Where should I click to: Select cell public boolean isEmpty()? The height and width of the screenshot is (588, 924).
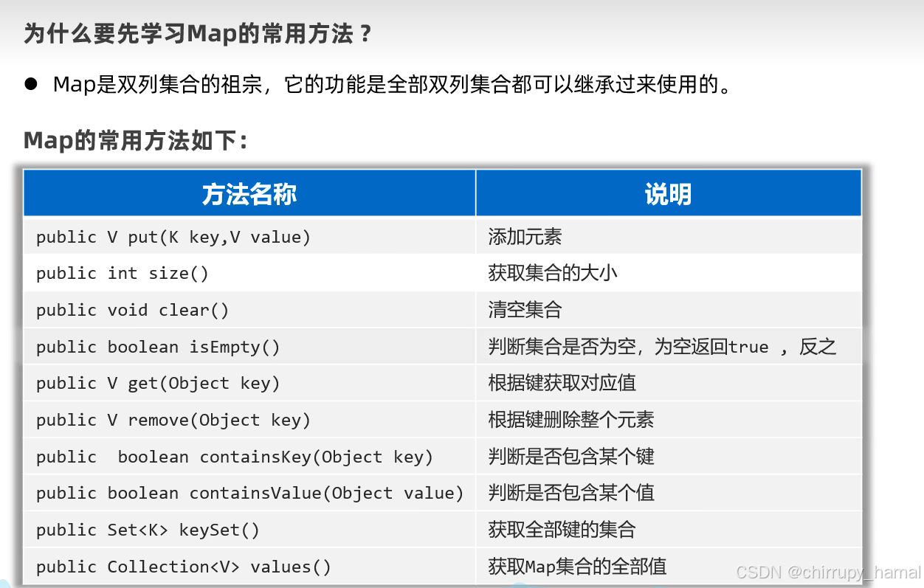point(249,347)
